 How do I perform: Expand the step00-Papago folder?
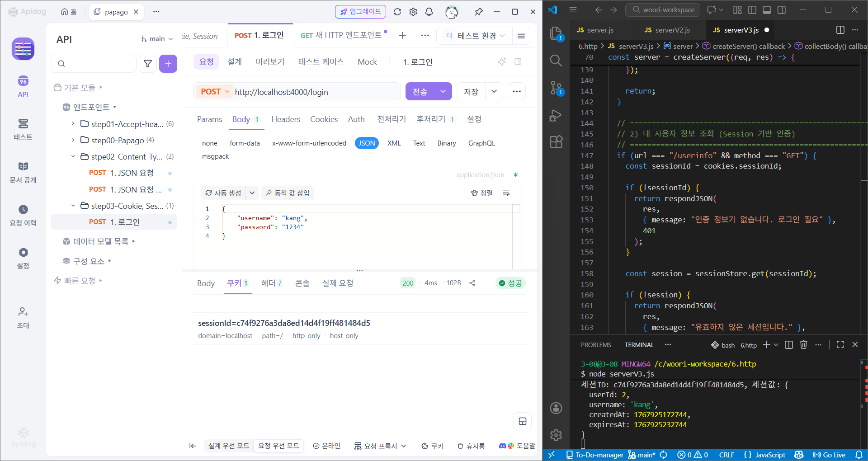coord(73,140)
